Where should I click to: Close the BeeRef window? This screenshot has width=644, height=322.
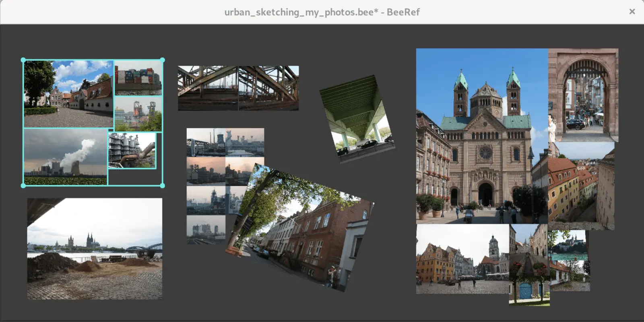[632, 12]
